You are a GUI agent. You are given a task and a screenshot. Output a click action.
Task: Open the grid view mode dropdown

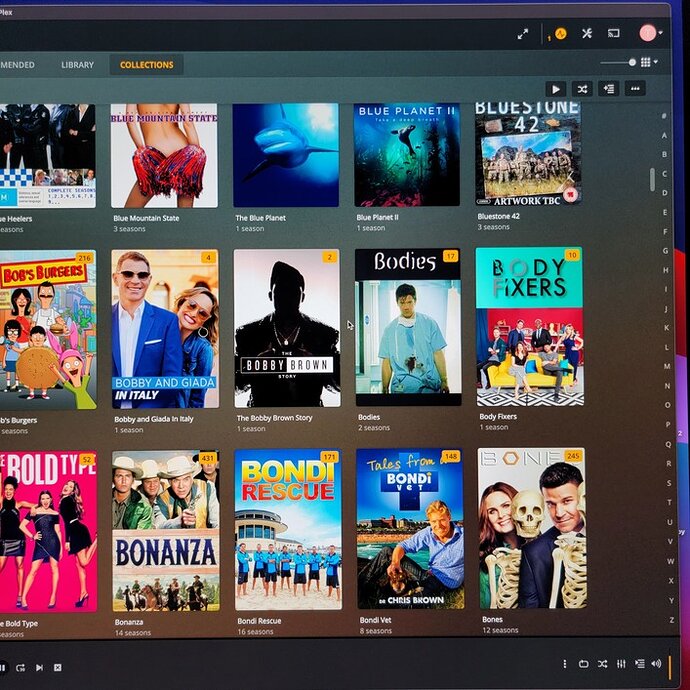pos(649,62)
